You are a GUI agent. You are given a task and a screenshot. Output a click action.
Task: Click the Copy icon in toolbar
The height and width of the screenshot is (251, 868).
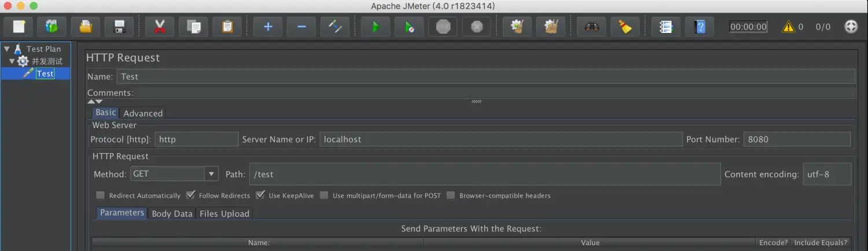tap(193, 27)
